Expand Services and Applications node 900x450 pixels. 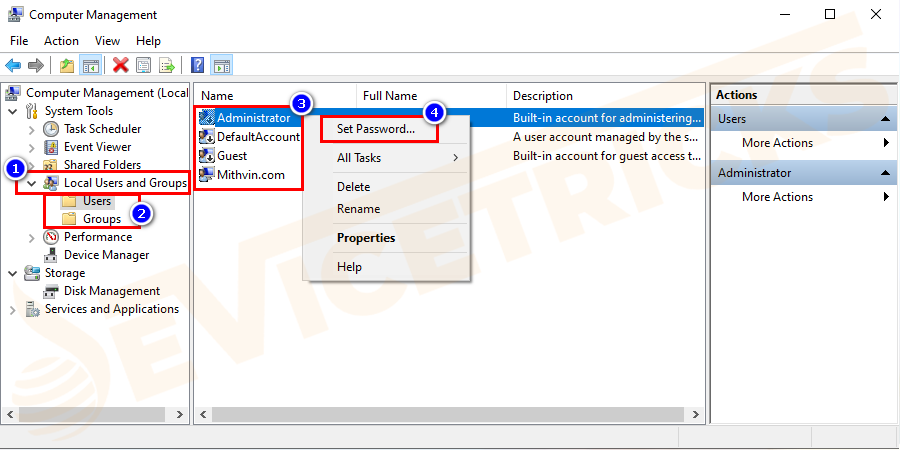13,310
